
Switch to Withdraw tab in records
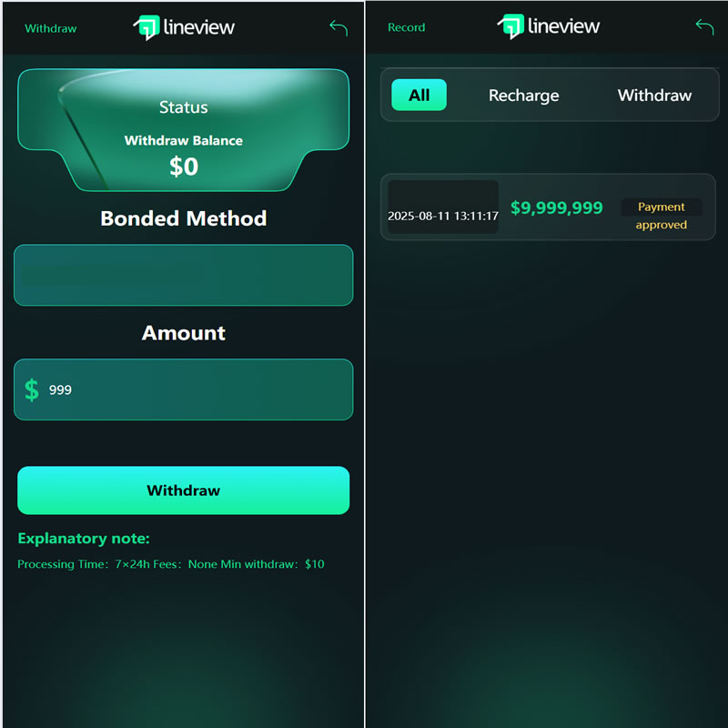point(654,96)
